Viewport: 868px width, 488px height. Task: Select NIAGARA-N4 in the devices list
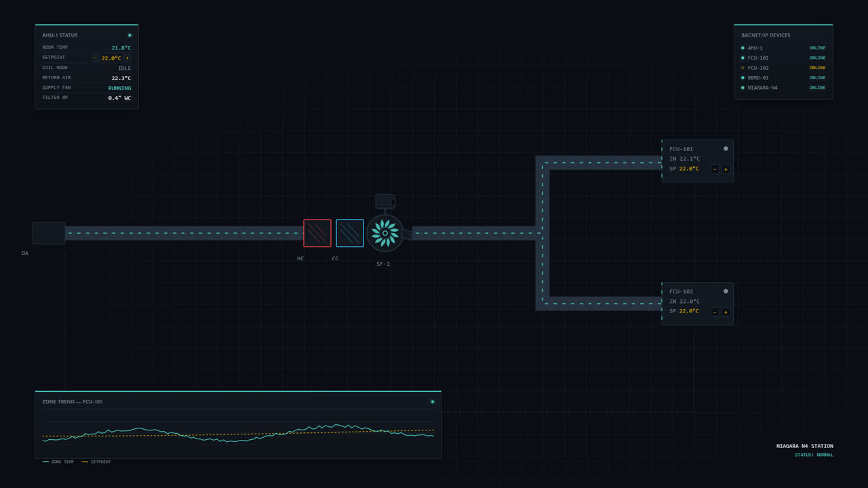click(783, 87)
